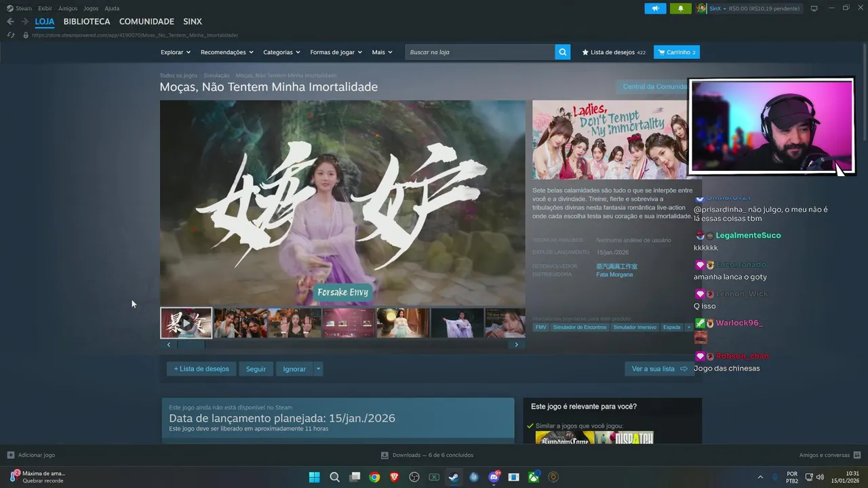Click the SinX profile avatar
The width and height of the screenshot is (868, 488).
point(701,8)
